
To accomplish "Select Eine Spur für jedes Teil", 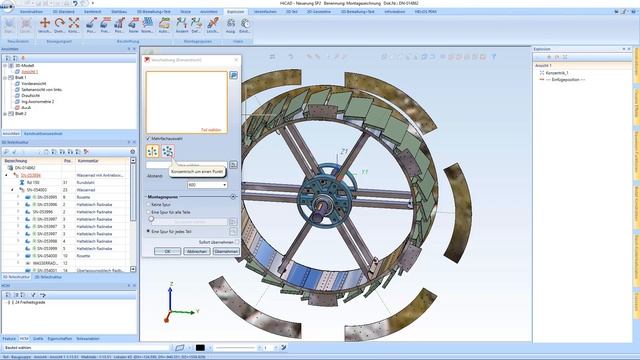I will pos(148,231).
